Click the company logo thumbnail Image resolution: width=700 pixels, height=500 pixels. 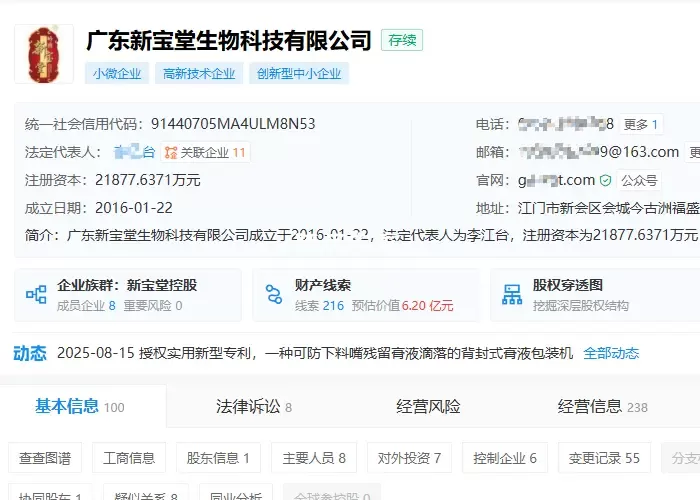[x=44, y=54]
